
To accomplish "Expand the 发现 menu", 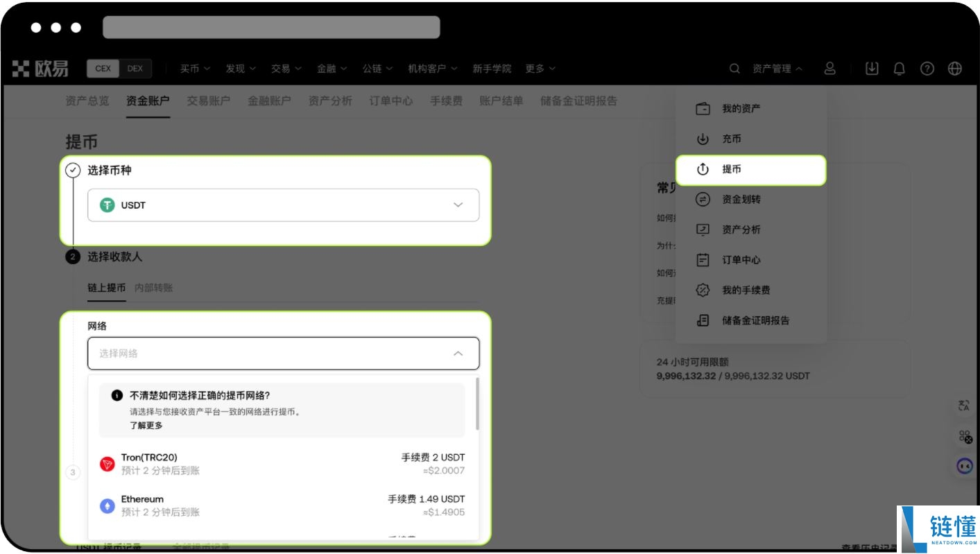I will [241, 69].
